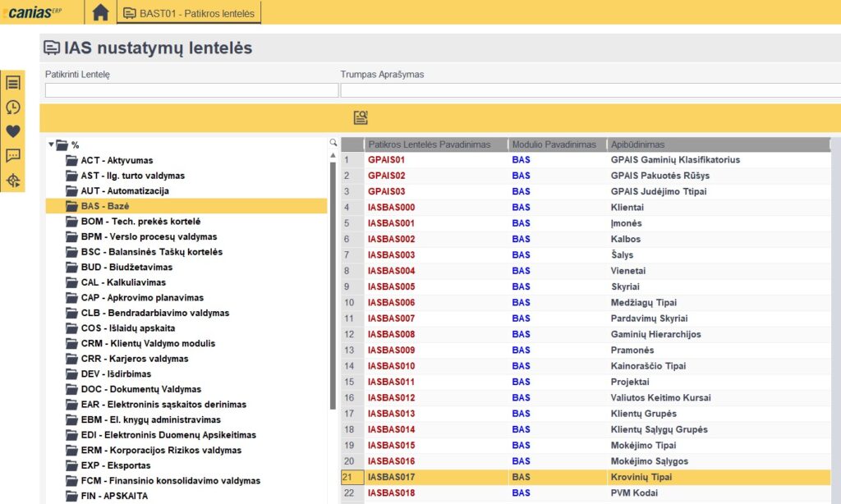Open the history clock icon in sidebar
The image size is (841, 504).
(13, 108)
